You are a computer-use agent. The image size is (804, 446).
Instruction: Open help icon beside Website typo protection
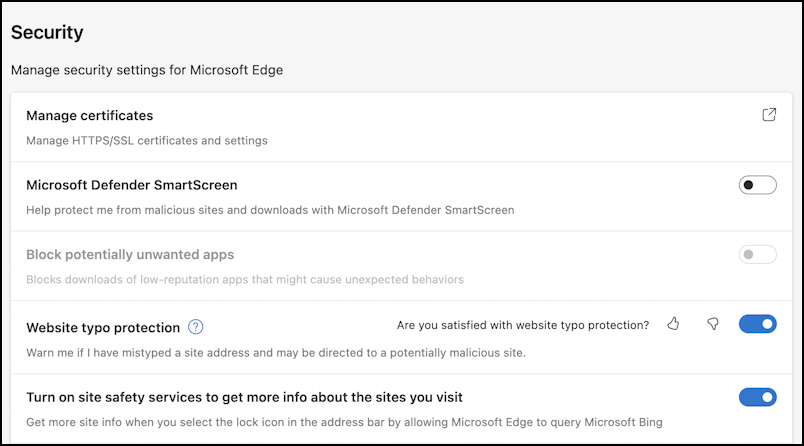[196, 327]
